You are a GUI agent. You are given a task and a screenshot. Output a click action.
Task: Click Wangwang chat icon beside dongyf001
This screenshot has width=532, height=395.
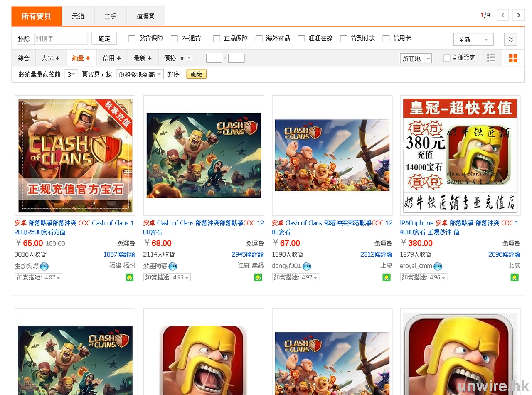[x=307, y=266]
